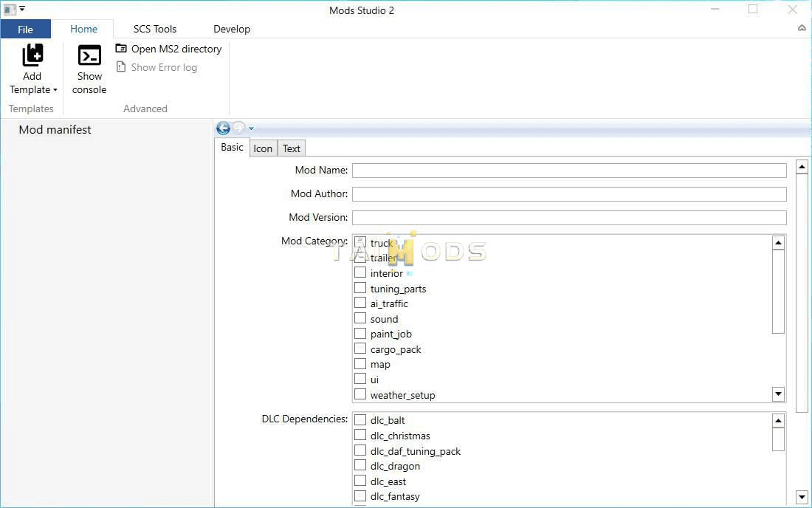Enable the dlc_christmas dependency checkbox
Viewport: 812px width, 508px height.
[x=360, y=435]
